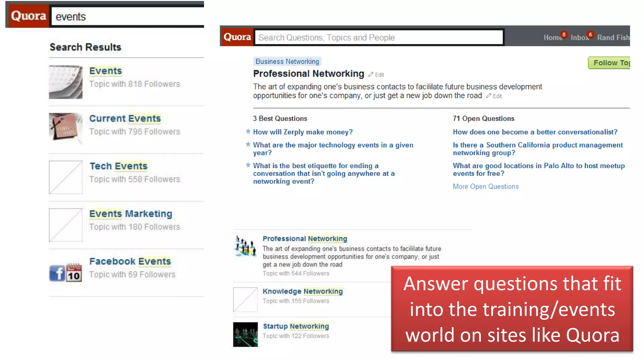Screen dimensions: 644x362
Task: Open the Inbox nav item
Action: point(580,38)
